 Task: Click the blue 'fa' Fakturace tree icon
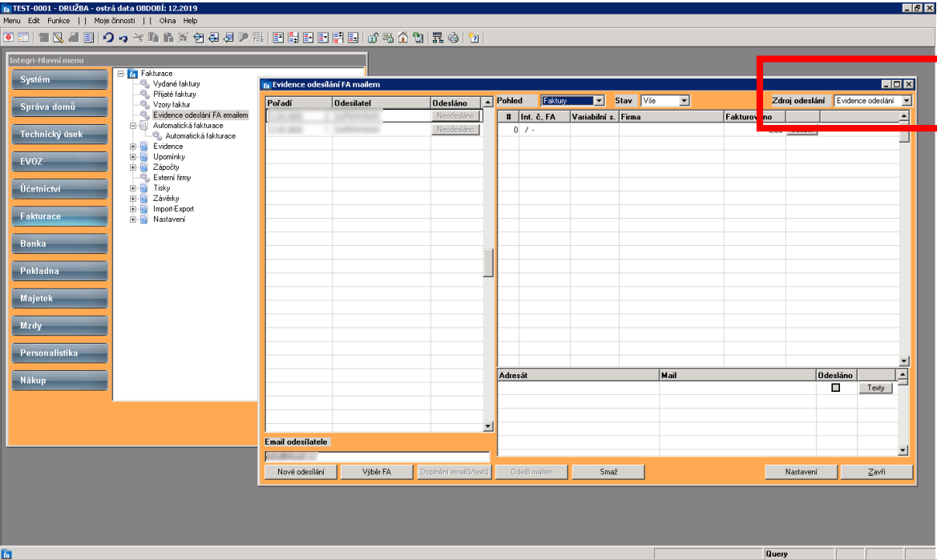[133, 74]
